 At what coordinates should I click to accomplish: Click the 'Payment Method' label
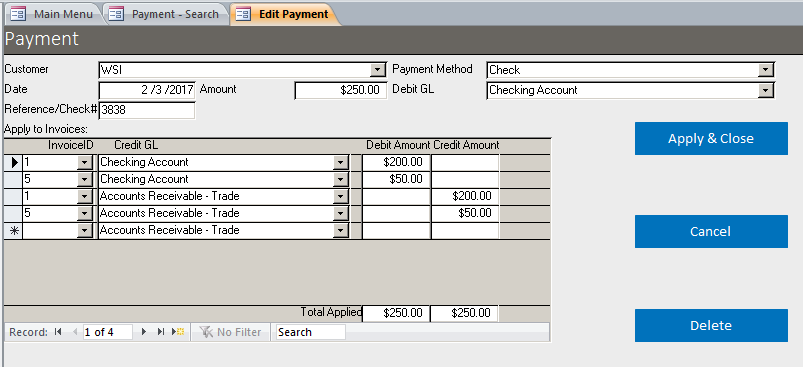click(x=432, y=69)
